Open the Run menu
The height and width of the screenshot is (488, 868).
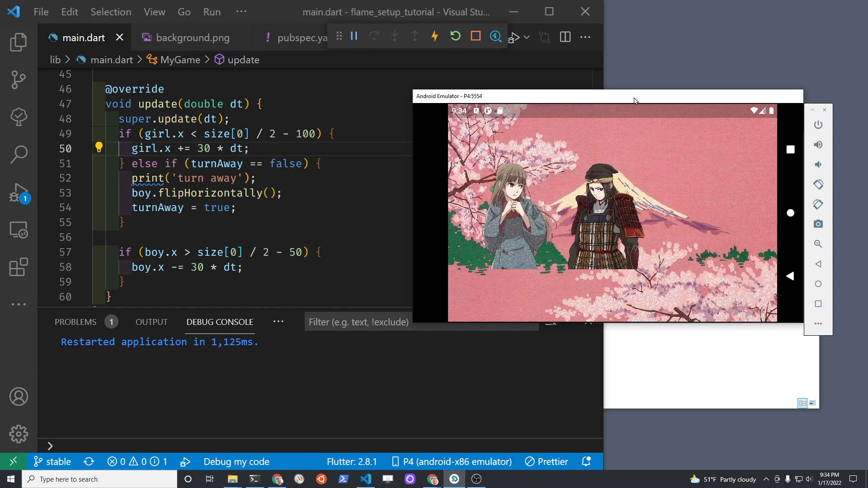212,12
